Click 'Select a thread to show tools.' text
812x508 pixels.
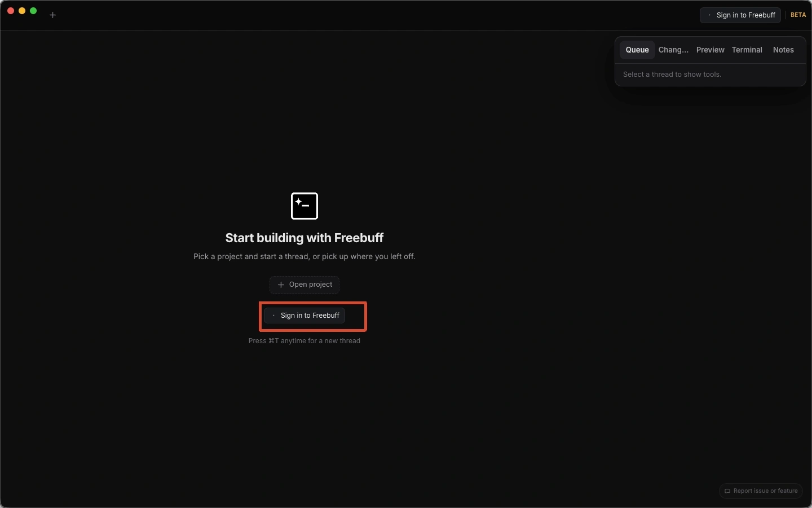click(x=672, y=75)
